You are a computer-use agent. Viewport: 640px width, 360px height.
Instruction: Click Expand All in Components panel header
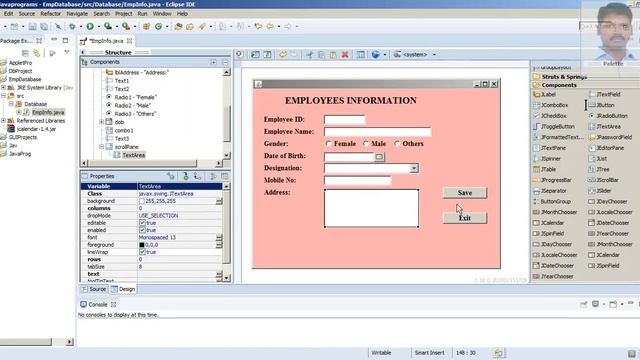point(213,62)
